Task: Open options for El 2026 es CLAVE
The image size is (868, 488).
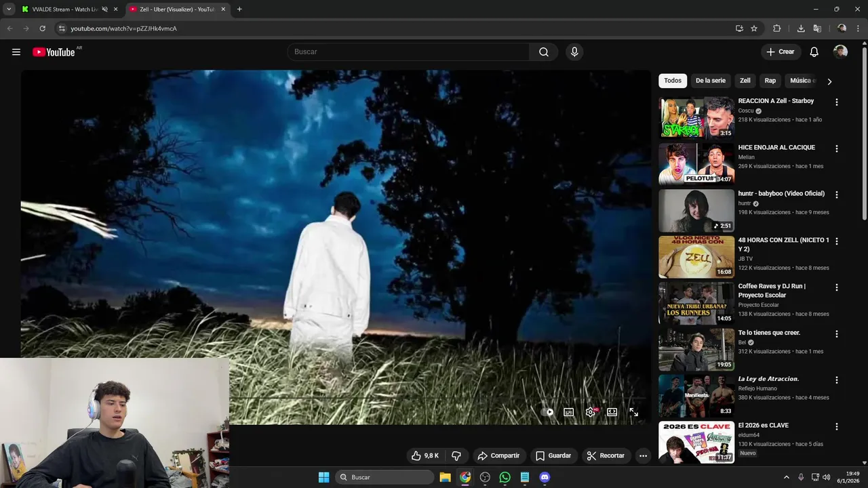Action: tap(836, 427)
